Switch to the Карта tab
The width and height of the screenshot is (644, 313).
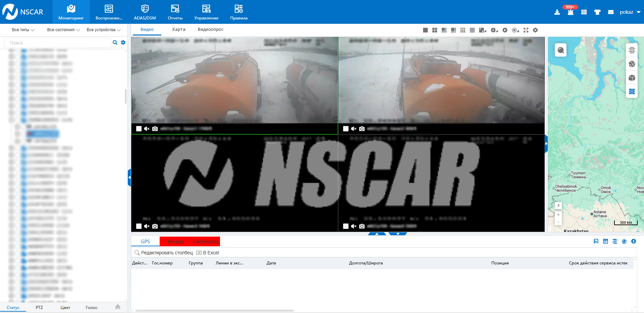pyautogui.click(x=179, y=29)
